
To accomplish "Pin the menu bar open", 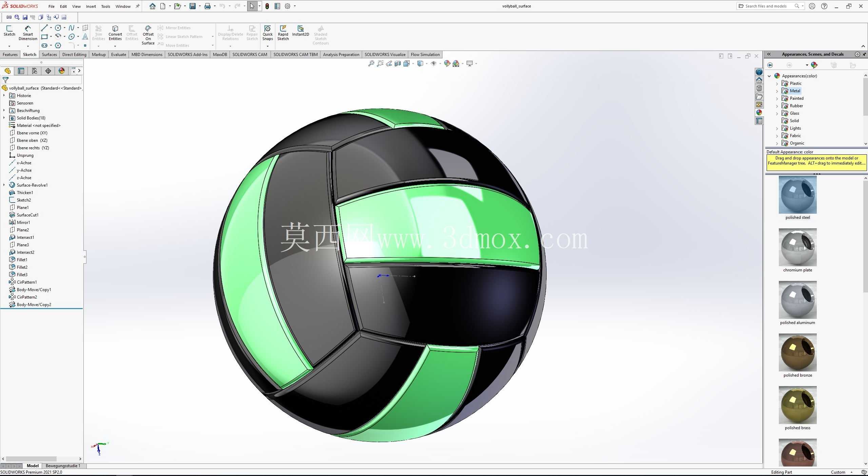I will [x=137, y=6].
